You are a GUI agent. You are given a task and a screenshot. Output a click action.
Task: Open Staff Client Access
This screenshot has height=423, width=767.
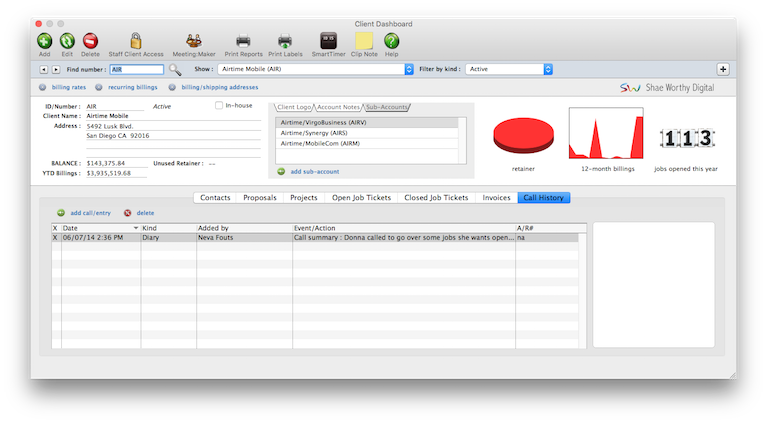point(134,42)
